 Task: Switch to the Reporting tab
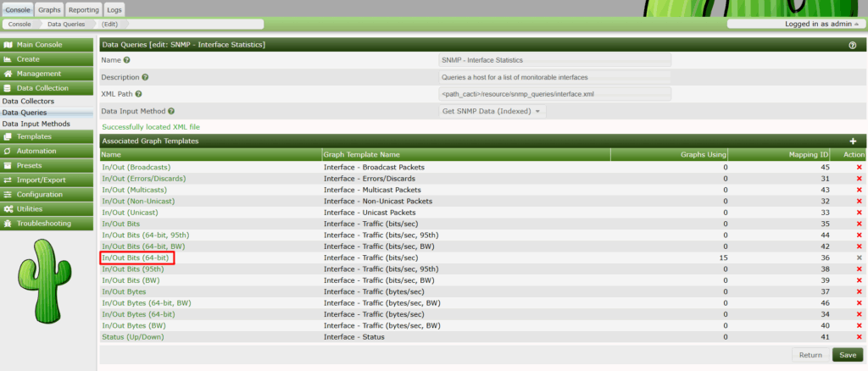pos(84,10)
